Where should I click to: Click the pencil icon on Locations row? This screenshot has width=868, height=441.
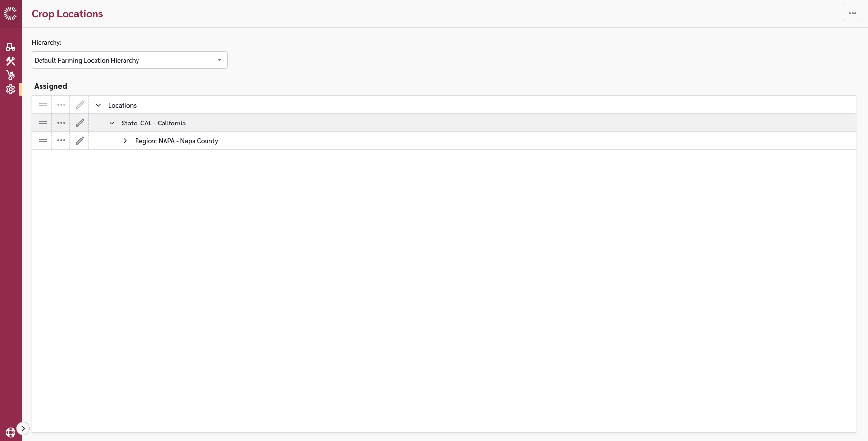point(80,105)
